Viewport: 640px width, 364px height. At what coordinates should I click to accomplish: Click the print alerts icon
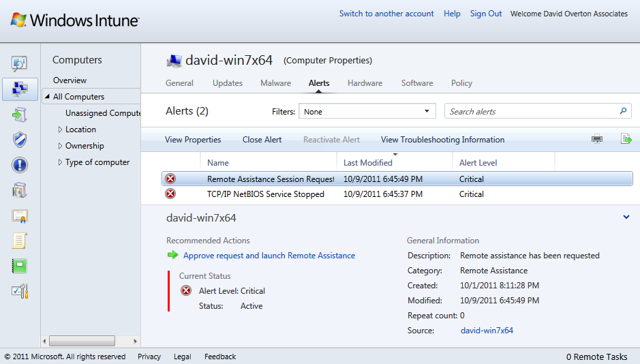click(597, 139)
